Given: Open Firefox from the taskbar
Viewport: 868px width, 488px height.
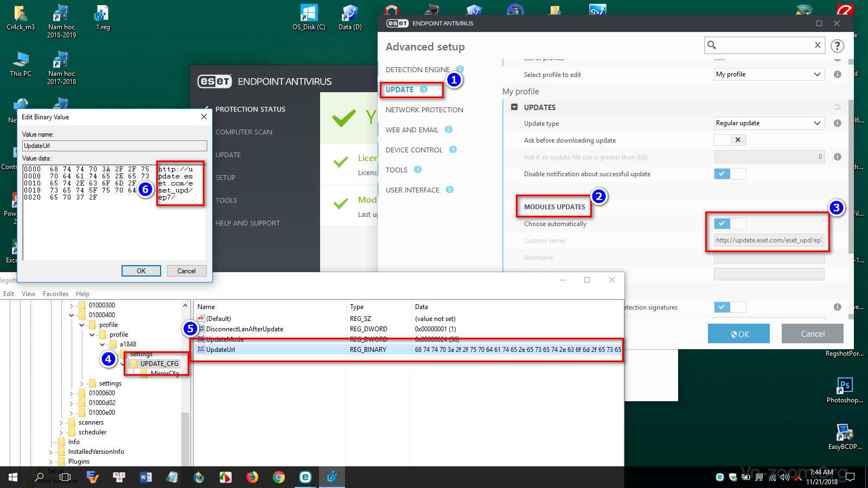Looking at the screenshot, I should pos(252,477).
